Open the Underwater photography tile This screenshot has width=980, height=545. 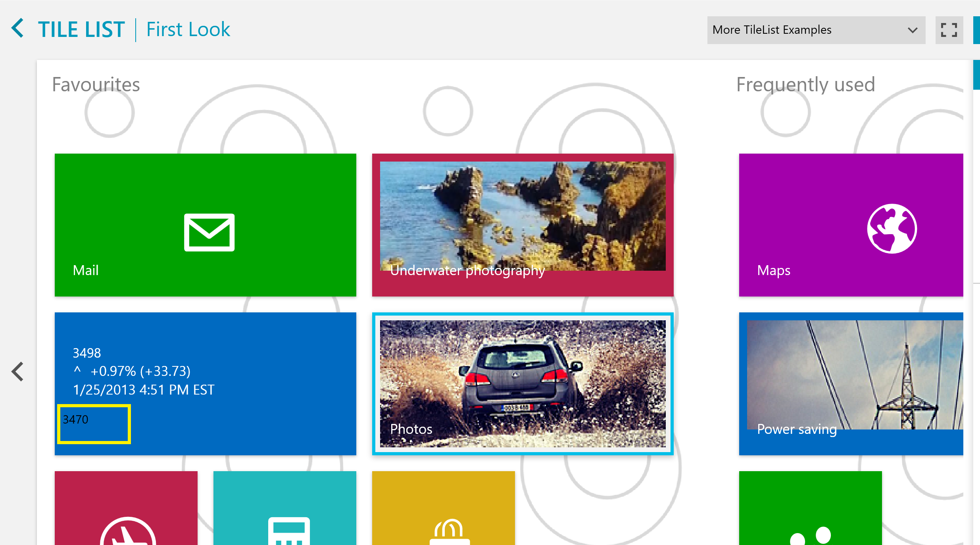523,225
